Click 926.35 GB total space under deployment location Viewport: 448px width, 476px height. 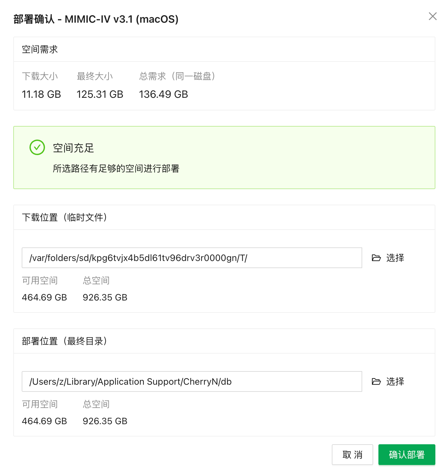pos(105,421)
